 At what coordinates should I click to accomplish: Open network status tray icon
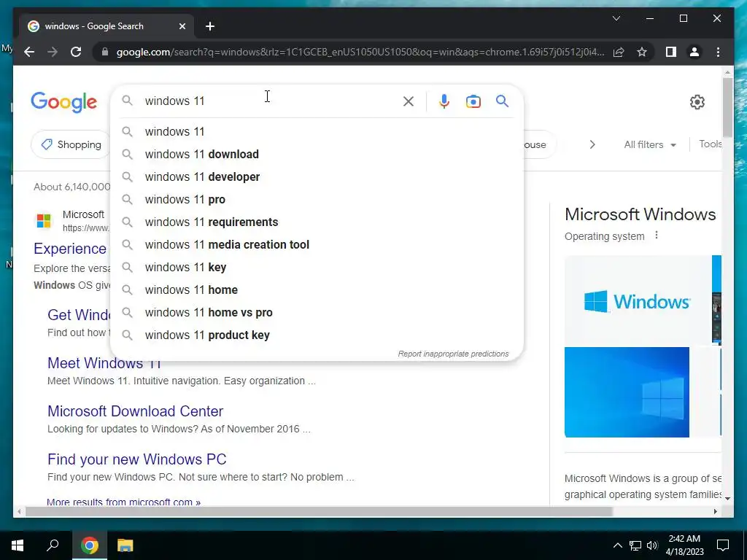pyautogui.click(x=635, y=545)
